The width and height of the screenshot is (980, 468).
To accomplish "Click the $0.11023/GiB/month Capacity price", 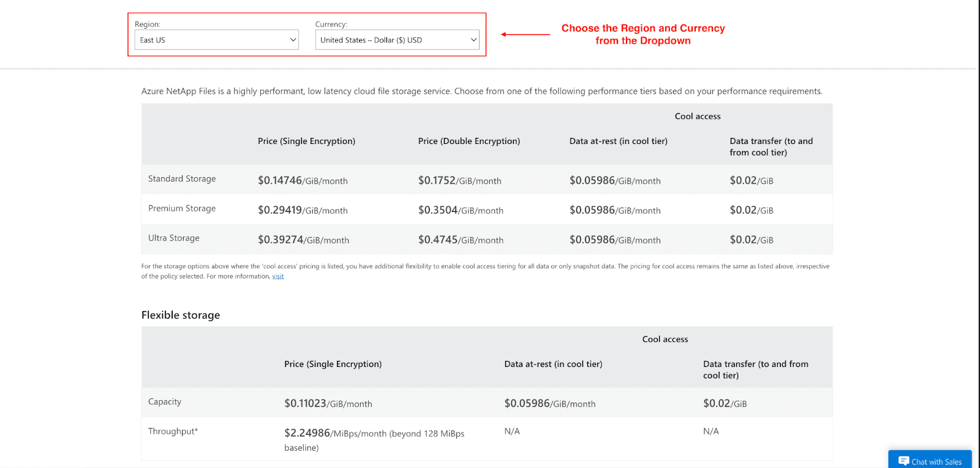I will pos(328,404).
